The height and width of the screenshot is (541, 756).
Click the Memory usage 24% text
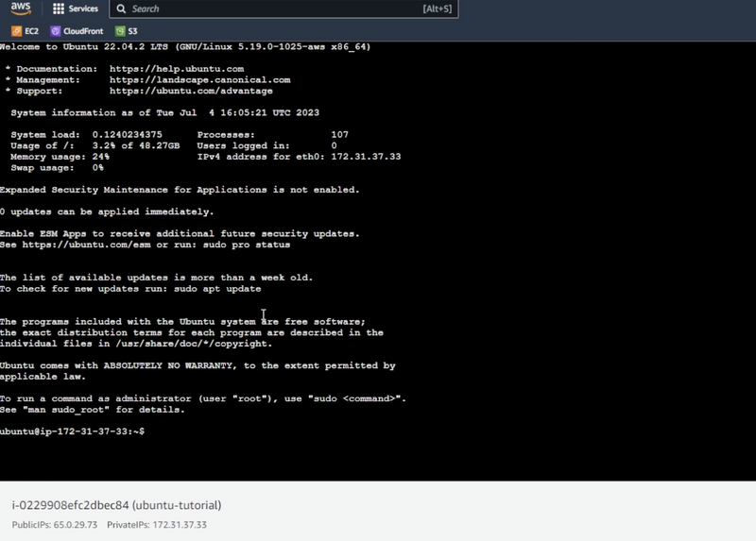tap(60, 157)
